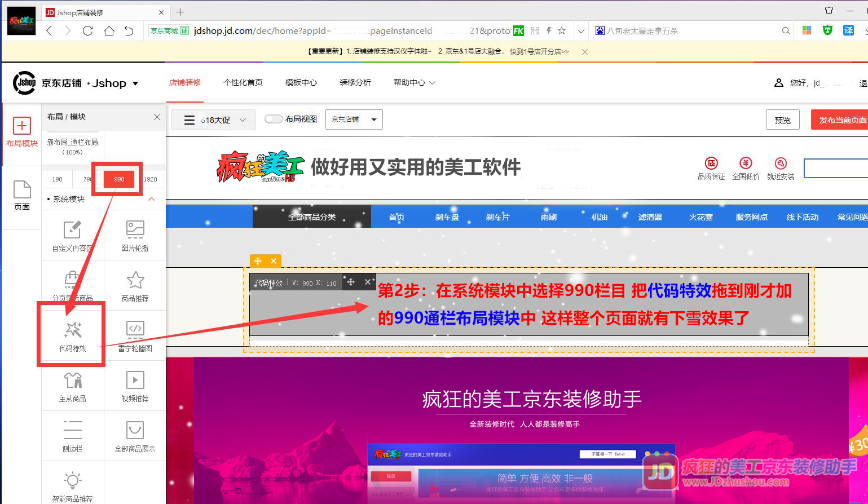Open the 店铺装修 tab

(185, 82)
